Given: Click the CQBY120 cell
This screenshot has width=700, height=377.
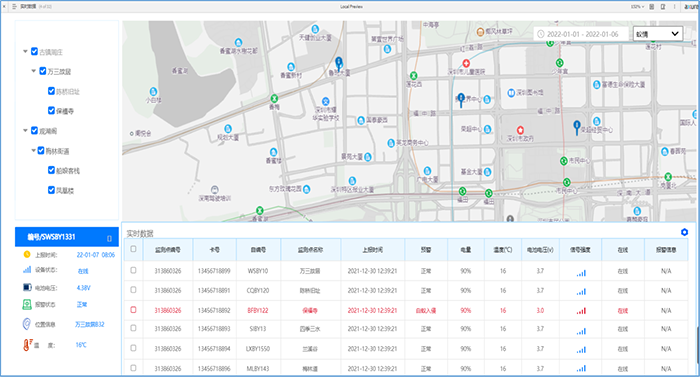Looking at the screenshot, I should pyautogui.click(x=258, y=290).
